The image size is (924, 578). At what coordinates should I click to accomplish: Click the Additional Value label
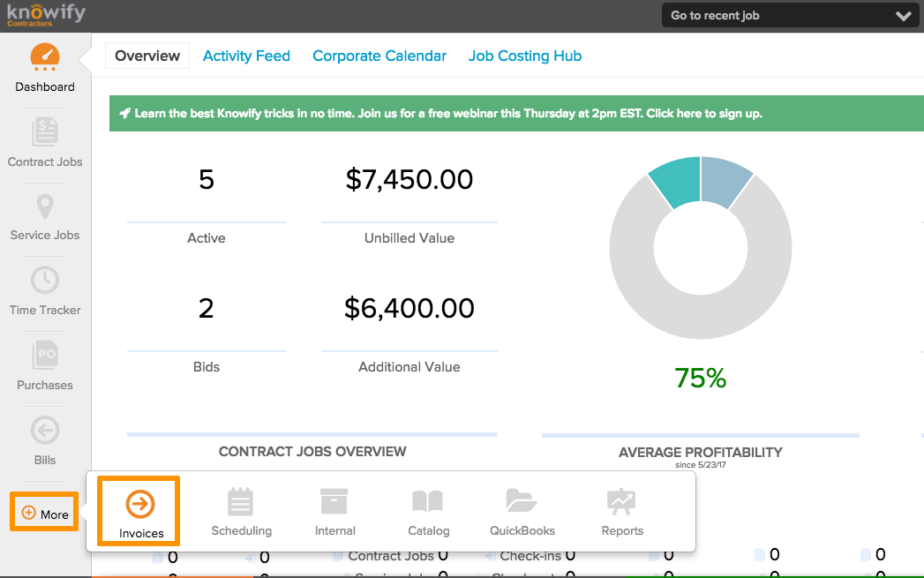409,367
